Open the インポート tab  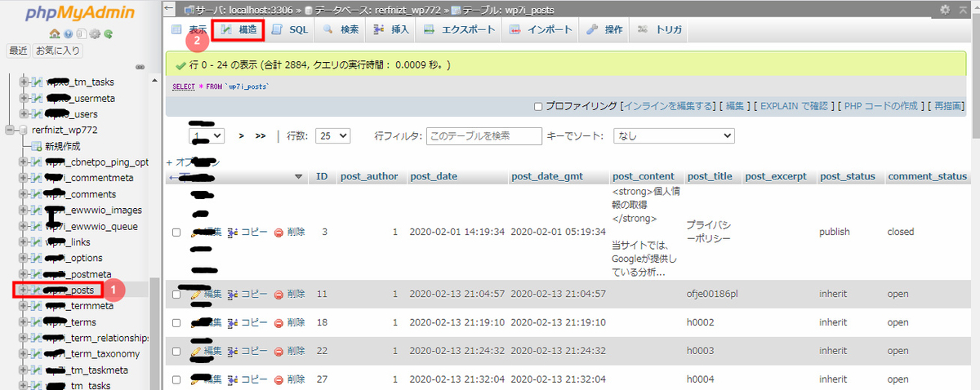[x=540, y=29]
